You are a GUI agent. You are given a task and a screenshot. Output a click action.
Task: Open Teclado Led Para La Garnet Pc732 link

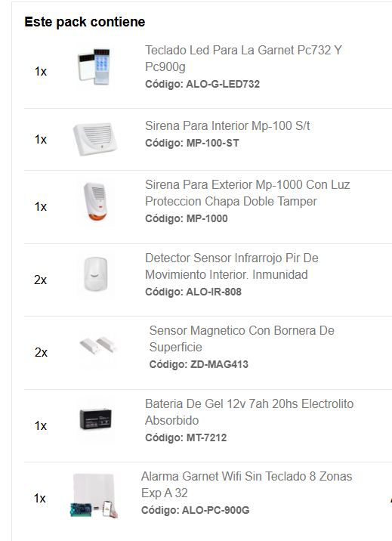pyautogui.click(x=243, y=58)
